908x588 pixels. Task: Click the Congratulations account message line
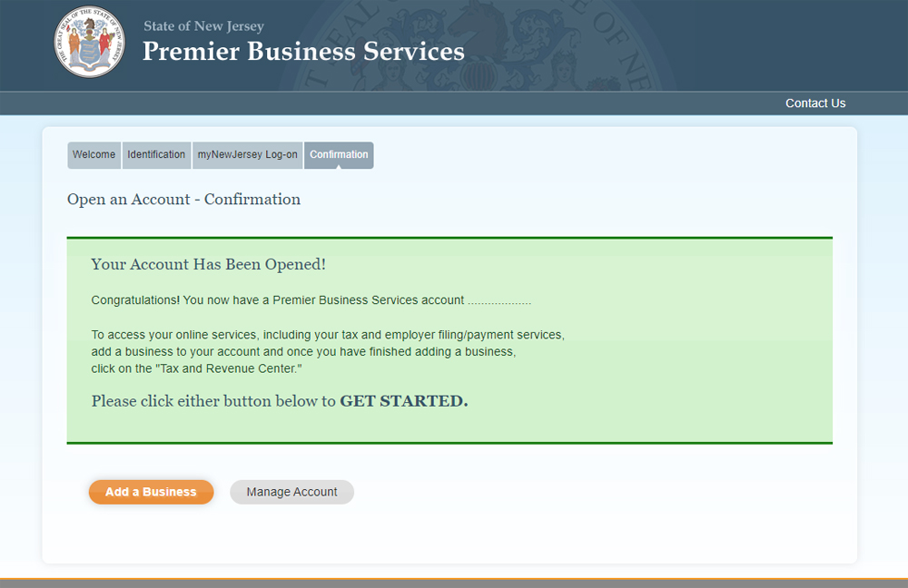pos(311,300)
